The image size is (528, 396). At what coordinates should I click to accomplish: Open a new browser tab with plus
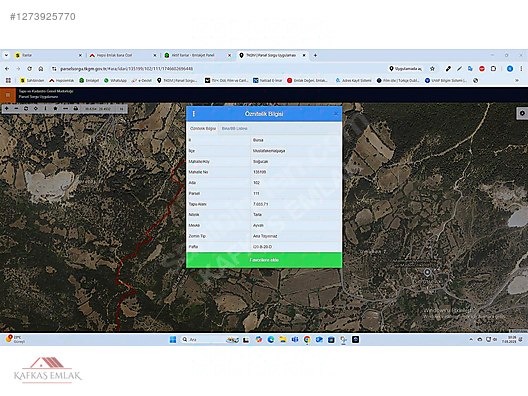tap(315, 55)
